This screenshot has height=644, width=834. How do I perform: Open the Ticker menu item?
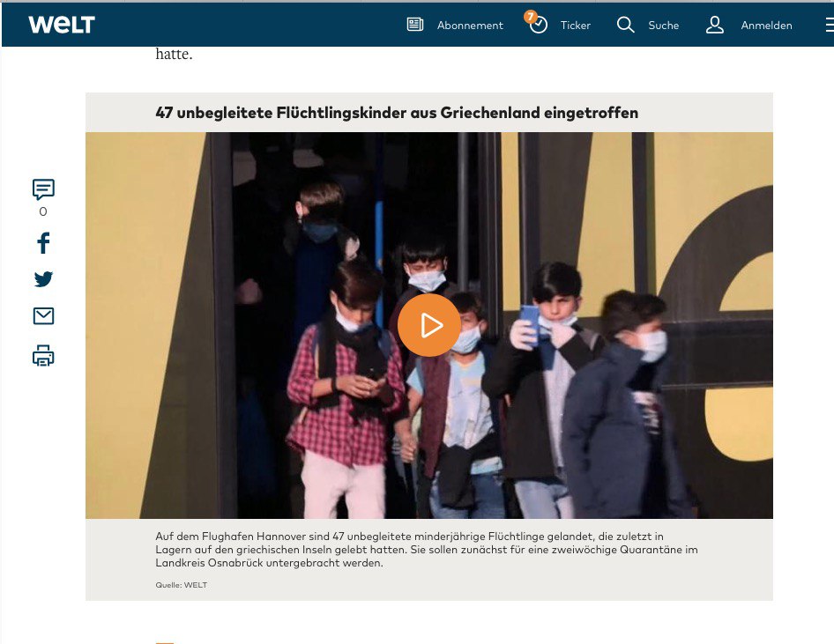coord(576,26)
